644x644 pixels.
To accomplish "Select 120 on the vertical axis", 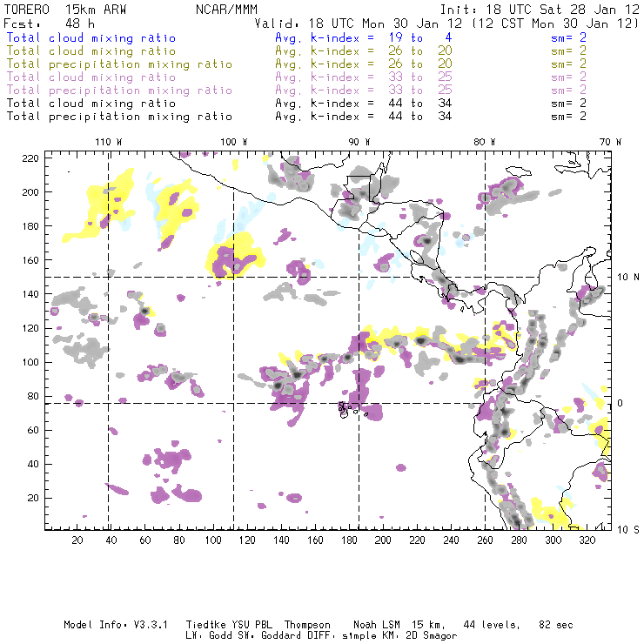I will click(30, 328).
